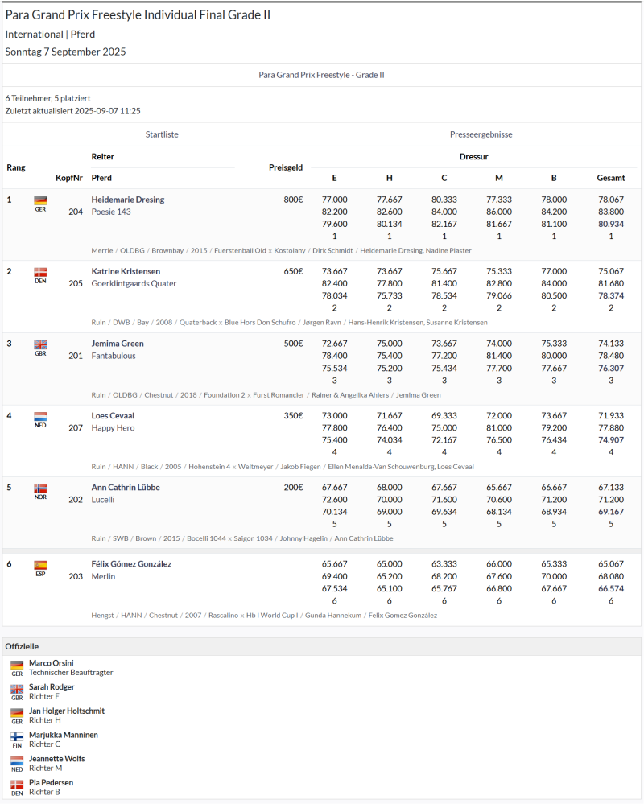The image size is (644, 812).
Task: Click the Norwegian flag beside Ann Cathrin Lübbe
Action: pos(40,488)
